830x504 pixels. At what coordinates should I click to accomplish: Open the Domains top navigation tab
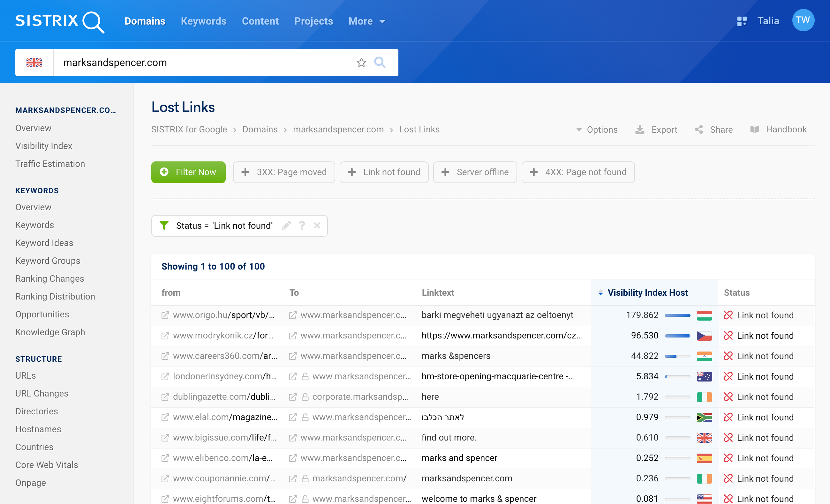tap(145, 21)
